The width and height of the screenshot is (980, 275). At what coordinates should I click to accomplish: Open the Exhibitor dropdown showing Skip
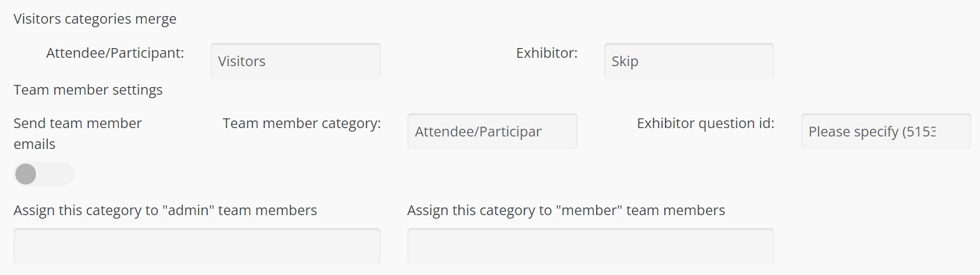click(689, 61)
